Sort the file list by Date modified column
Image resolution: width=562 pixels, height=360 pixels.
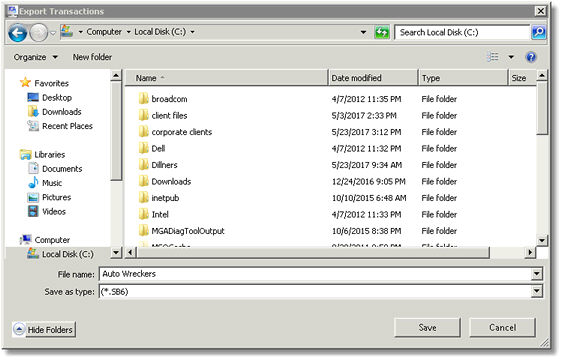[373, 78]
